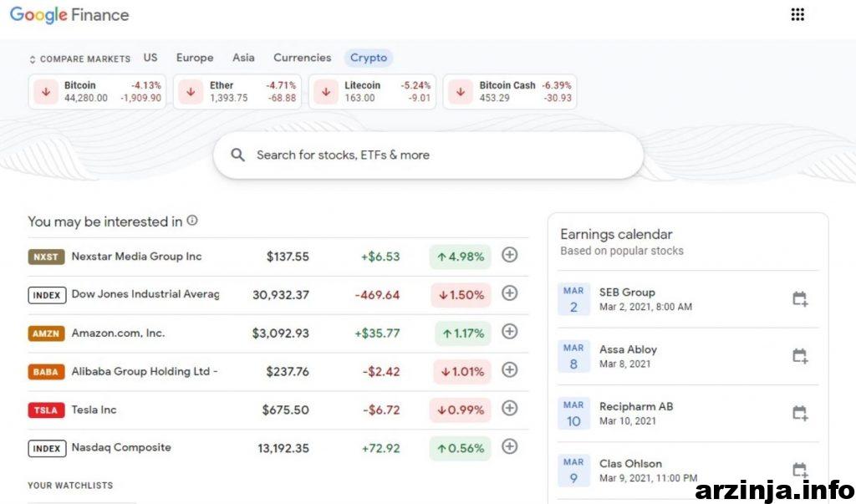The image size is (856, 504).
Task: Switch to the Asia markets tab
Action: (243, 58)
